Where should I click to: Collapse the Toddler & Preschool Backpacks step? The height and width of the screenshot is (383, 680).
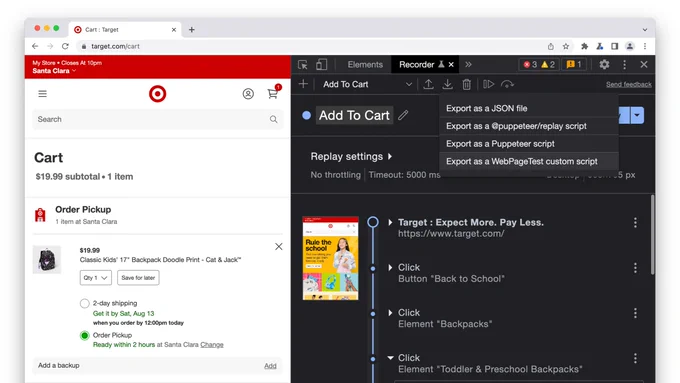click(x=390, y=358)
